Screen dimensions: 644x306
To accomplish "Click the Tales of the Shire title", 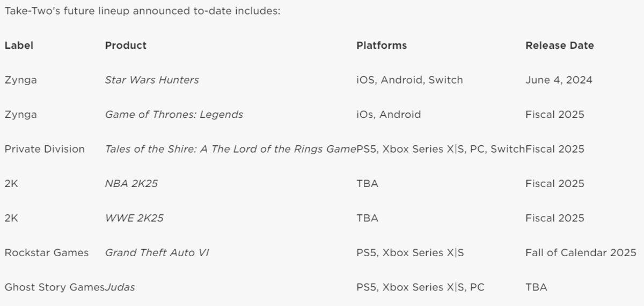I will 230,149.
